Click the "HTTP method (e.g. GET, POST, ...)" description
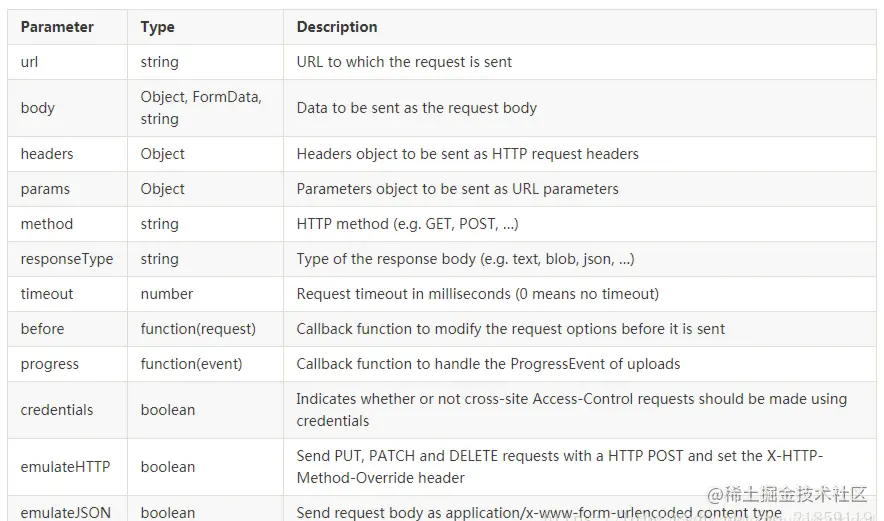This screenshot has height=521, width=884. pyautogui.click(x=407, y=224)
